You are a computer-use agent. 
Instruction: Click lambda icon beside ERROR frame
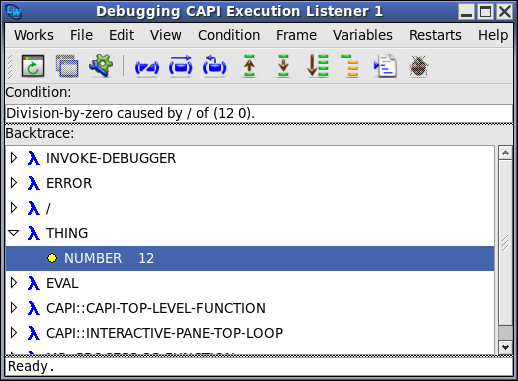coord(34,183)
